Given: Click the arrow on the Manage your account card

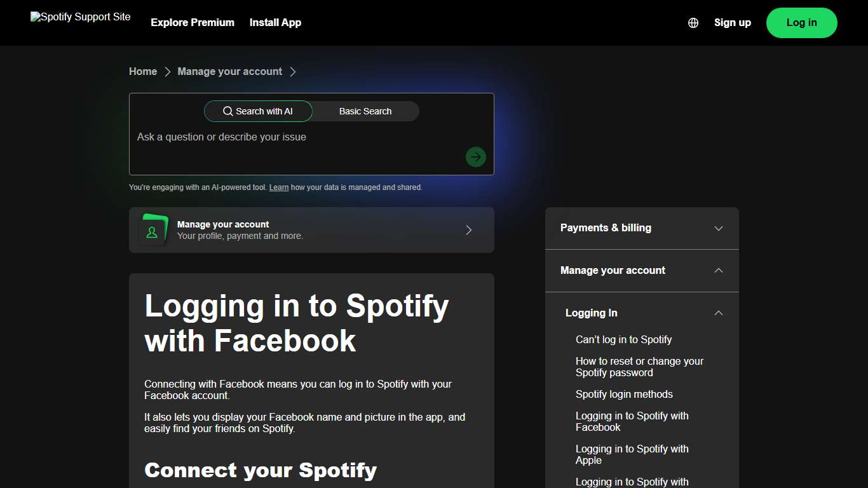Looking at the screenshot, I should pyautogui.click(x=468, y=230).
